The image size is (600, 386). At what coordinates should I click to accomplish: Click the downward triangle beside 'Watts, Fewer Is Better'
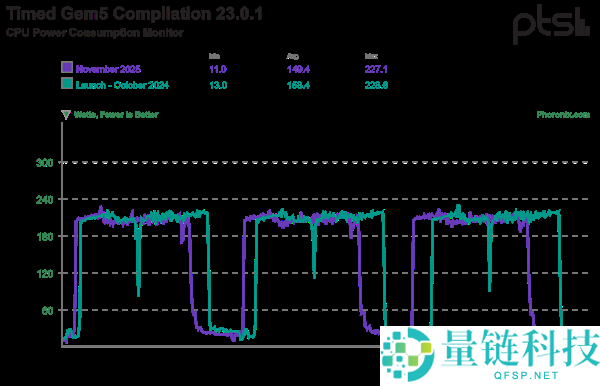click(x=66, y=114)
